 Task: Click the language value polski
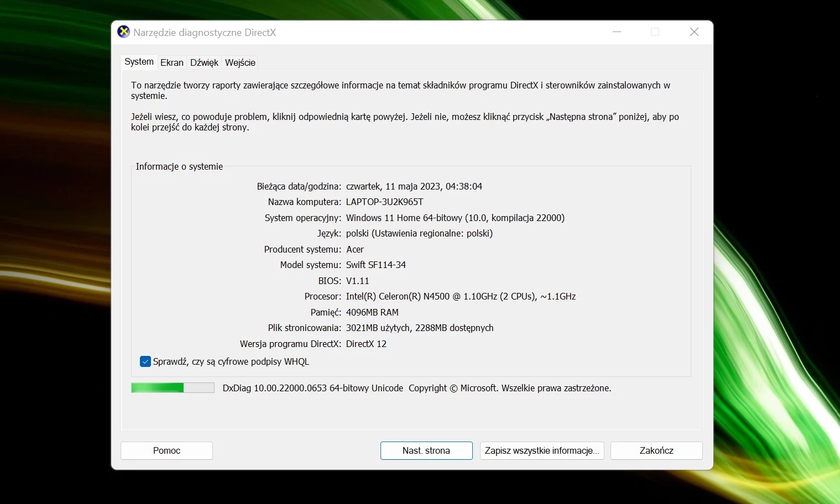point(419,233)
